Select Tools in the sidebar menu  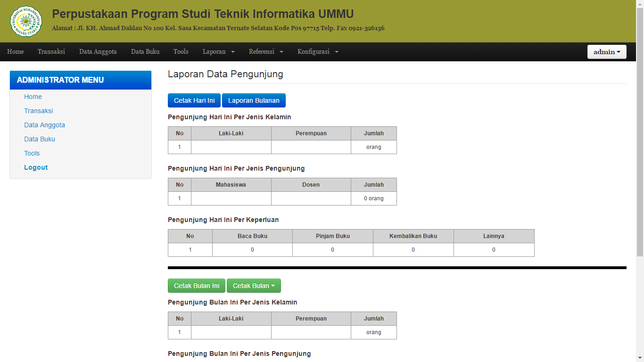tap(32, 153)
